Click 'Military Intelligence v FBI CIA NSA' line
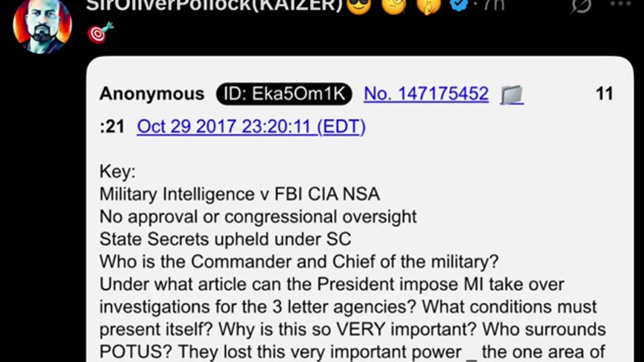The height and width of the screenshot is (362, 644). (x=239, y=194)
